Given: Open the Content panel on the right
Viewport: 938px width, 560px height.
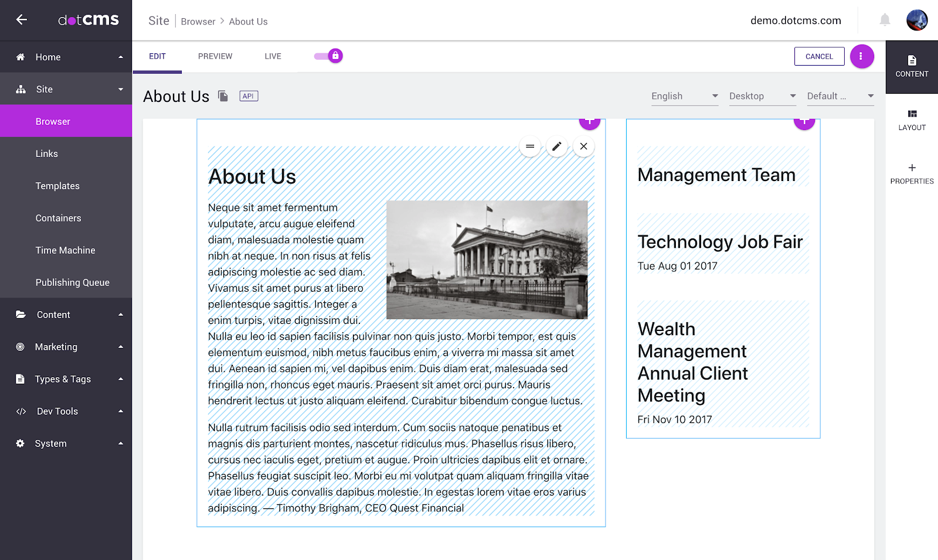Looking at the screenshot, I should [912, 67].
